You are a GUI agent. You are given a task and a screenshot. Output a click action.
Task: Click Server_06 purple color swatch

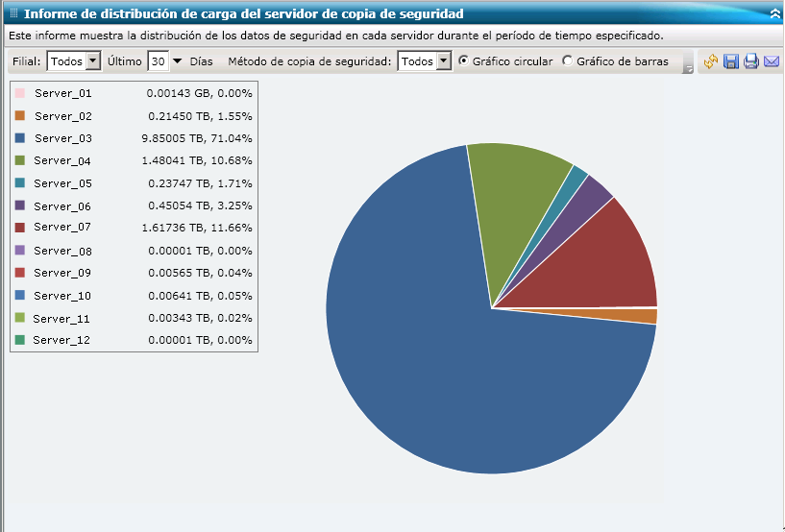[20, 206]
